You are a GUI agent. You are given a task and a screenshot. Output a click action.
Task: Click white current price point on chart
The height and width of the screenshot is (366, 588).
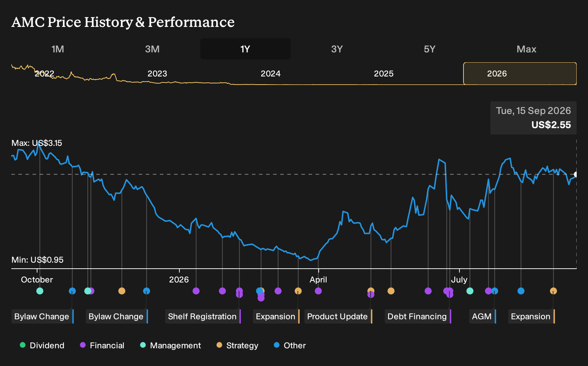576,174
